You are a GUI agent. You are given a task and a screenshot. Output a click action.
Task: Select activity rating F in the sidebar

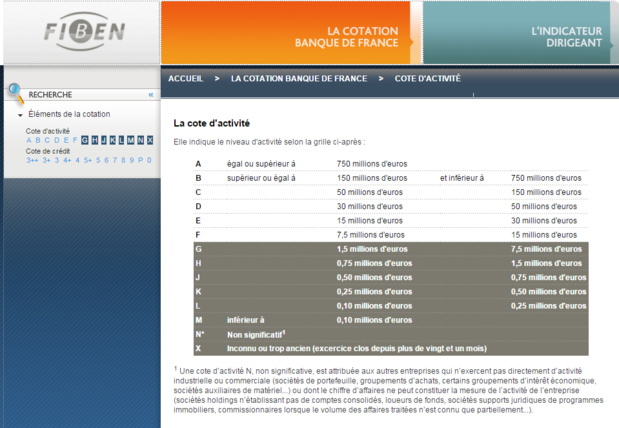click(74, 140)
